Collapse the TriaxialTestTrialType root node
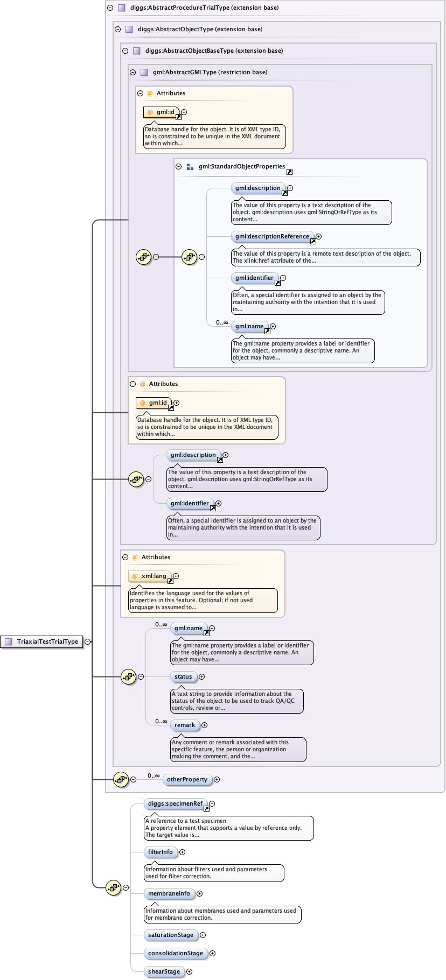Viewport: 446px width, 980px height. click(87, 641)
